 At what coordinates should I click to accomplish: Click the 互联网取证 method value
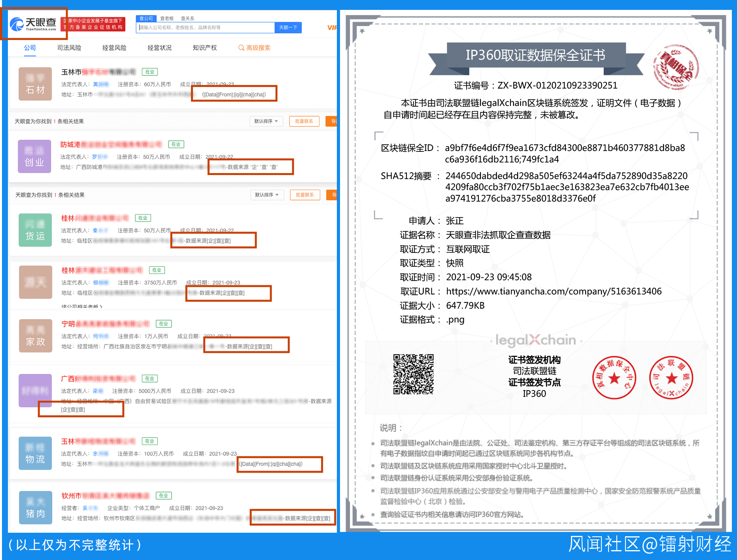tap(468, 249)
